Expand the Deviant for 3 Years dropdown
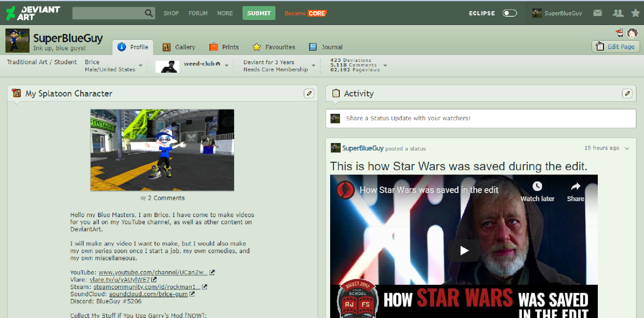This screenshot has height=318, width=644. point(314,65)
